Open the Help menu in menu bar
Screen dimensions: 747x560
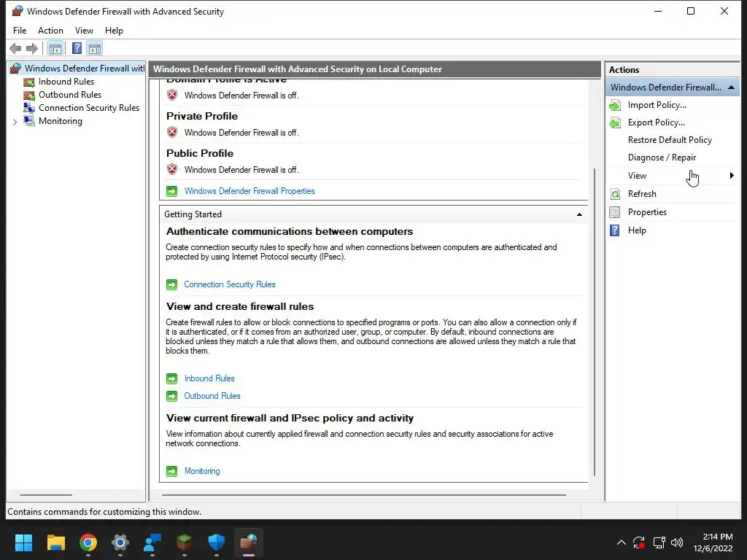coord(114,31)
